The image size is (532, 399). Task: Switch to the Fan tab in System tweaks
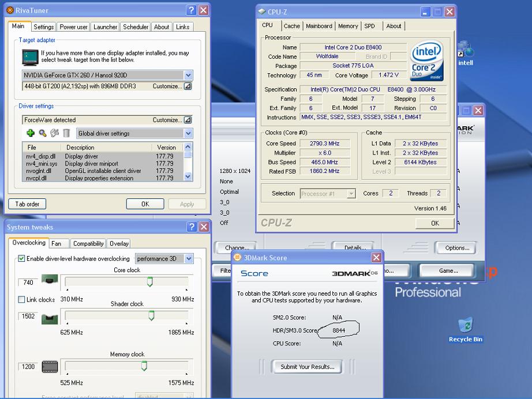tap(57, 243)
